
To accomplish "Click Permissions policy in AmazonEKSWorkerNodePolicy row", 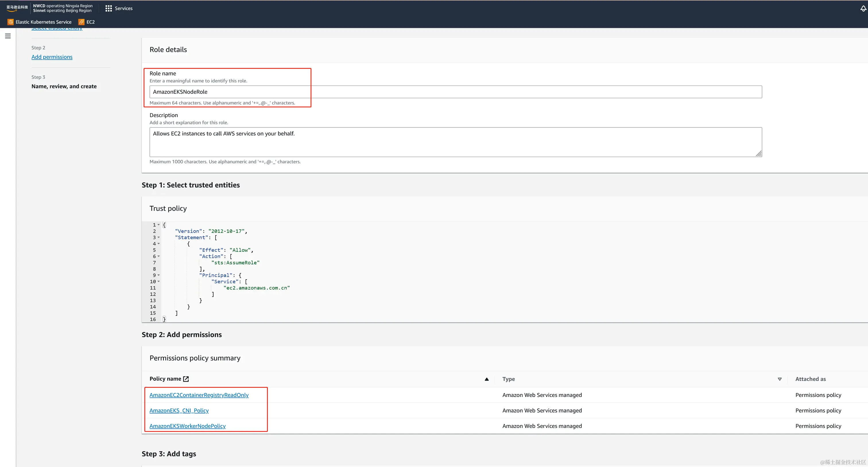I will coord(818,426).
